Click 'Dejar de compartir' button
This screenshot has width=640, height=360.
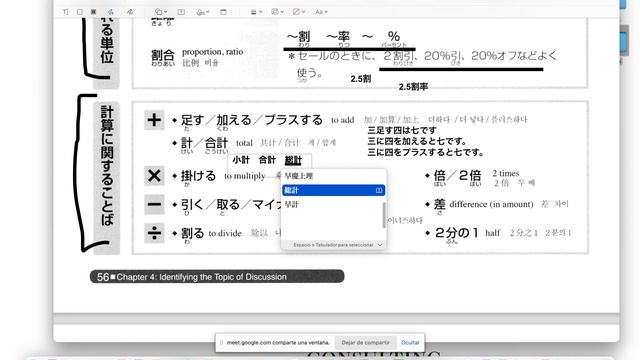click(x=365, y=342)
